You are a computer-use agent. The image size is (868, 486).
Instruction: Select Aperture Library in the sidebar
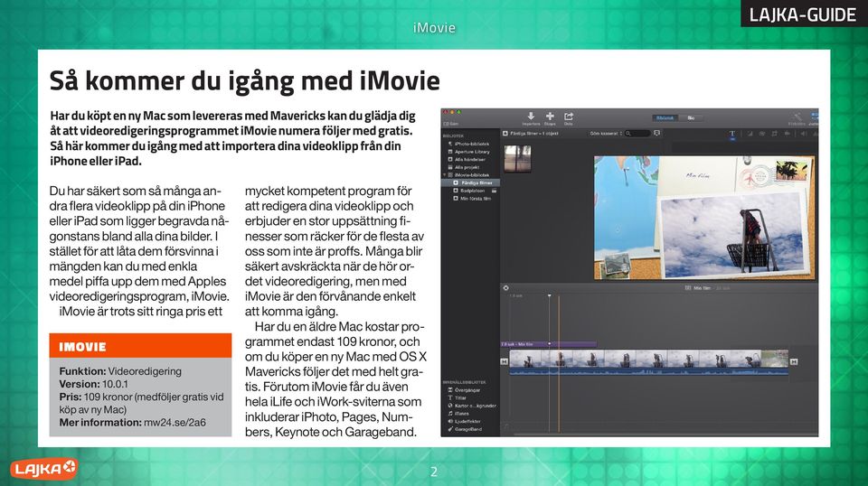tap(470, 152)
